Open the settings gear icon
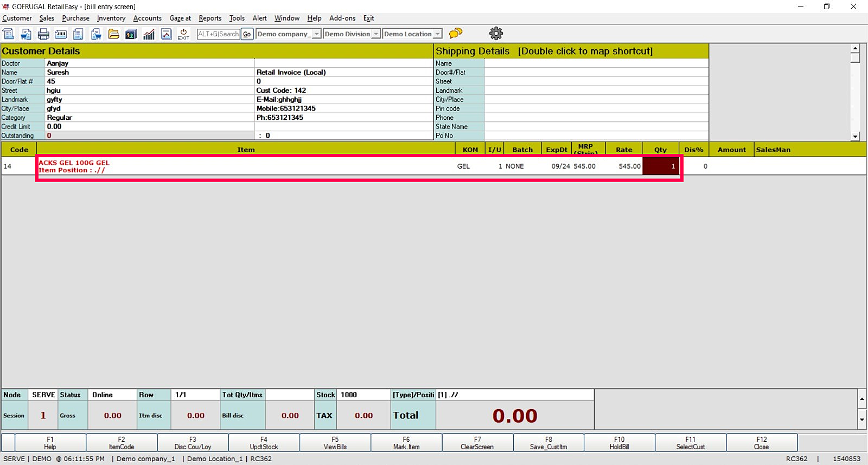The image size is (868, 465). (x=496, y=34)
